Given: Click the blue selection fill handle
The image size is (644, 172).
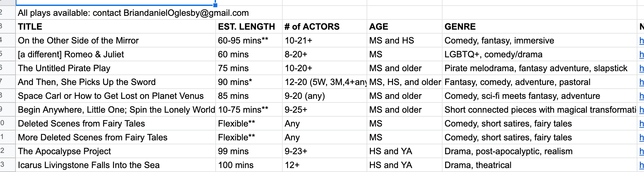Looking at the screenshot, I should (x=215, y=5).
